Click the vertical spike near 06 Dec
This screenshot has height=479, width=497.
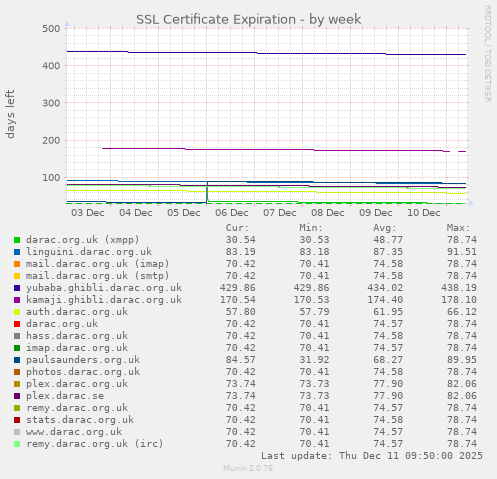[207, 192]
